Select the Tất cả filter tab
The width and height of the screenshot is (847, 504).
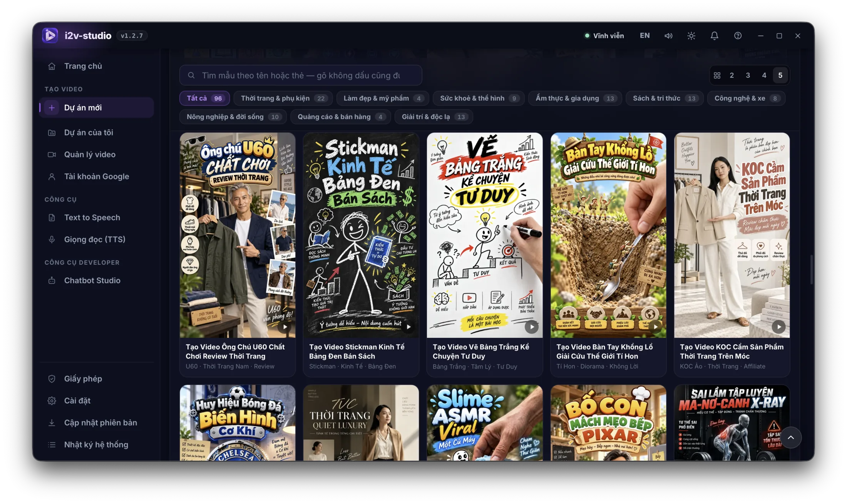click(x=204, y=98)
